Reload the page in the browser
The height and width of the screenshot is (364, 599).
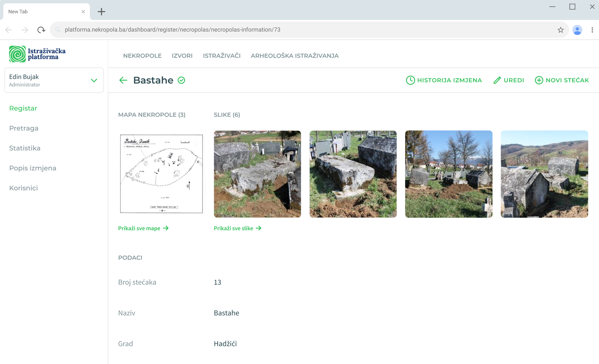(x=41, y=30)
